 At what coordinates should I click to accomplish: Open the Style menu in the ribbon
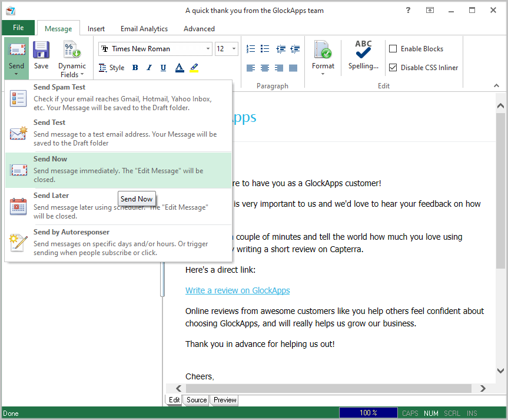coord(111,68)
